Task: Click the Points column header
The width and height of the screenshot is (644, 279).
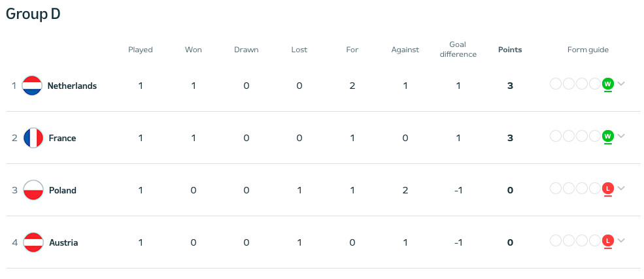Action: pos(510,50)
